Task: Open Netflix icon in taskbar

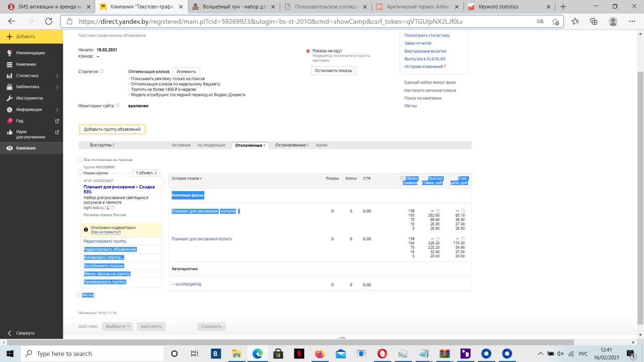Action: (298, 353)
